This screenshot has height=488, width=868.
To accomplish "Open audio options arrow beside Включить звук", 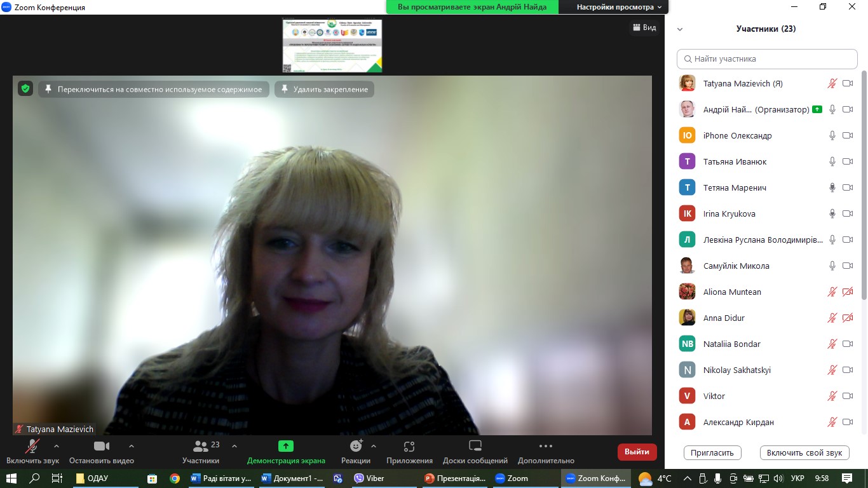I will coord(57,446).
